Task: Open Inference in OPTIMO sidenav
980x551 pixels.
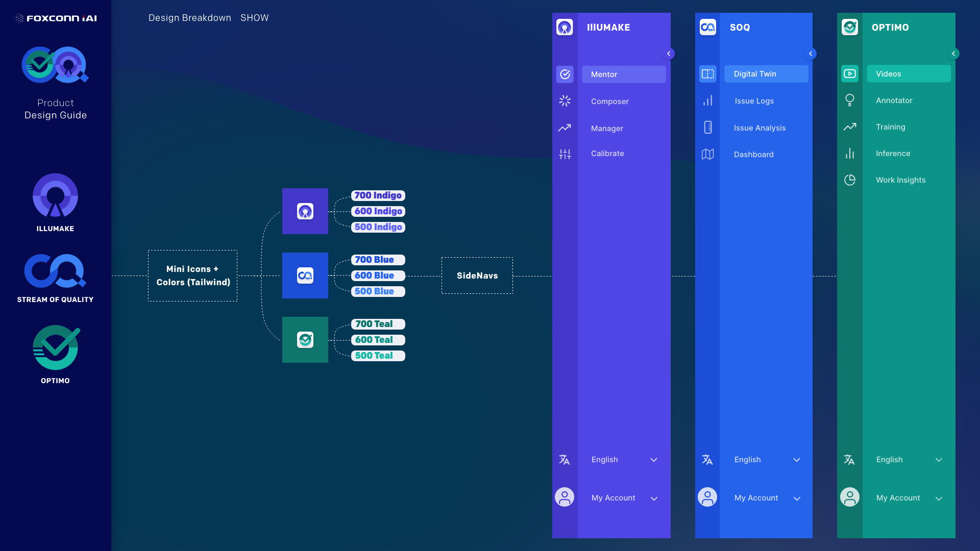Action: coord(893,154)
